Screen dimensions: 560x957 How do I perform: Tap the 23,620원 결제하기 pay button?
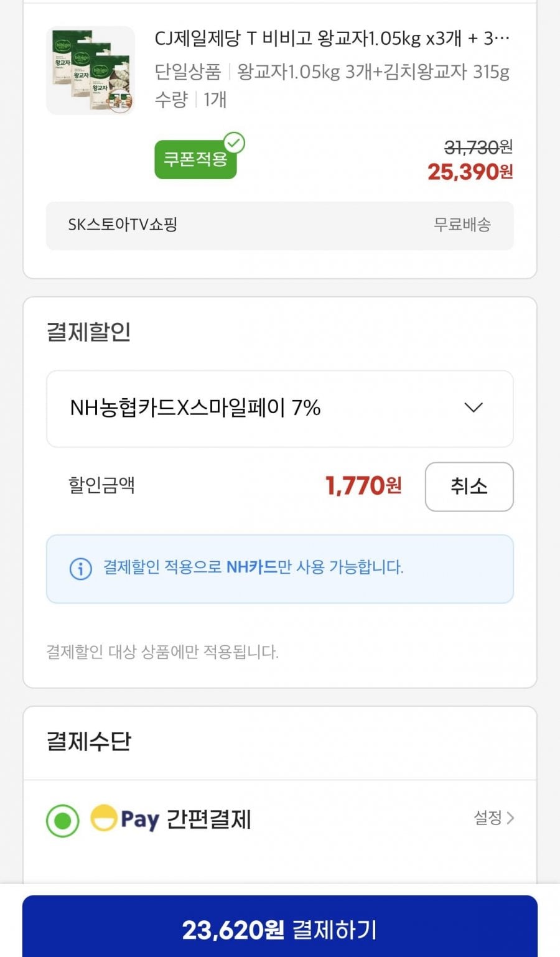(x=280, y=930)
